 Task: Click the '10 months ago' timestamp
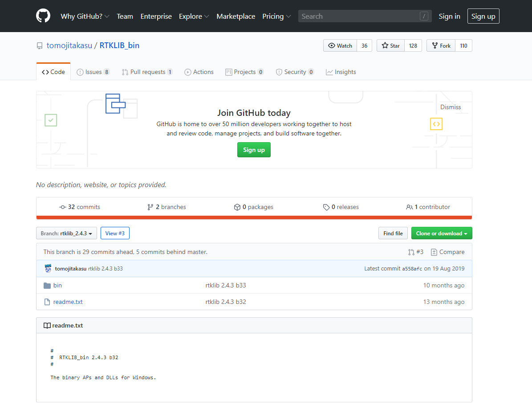444,286
